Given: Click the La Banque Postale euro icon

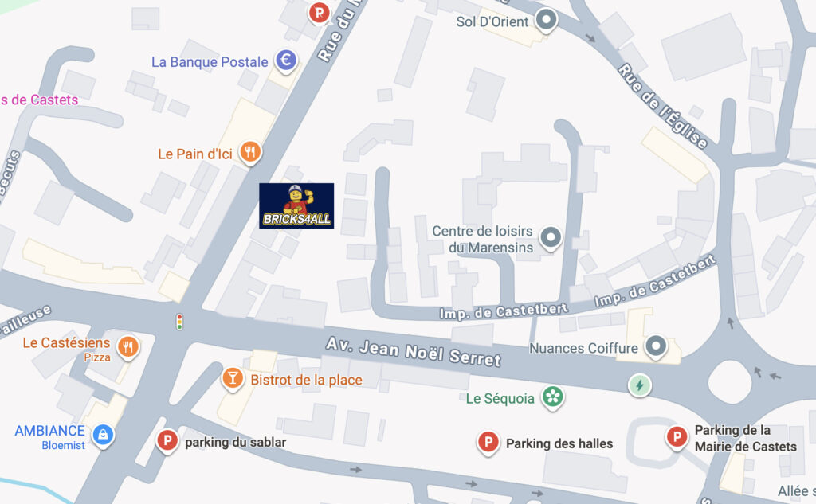Looking at the screenshot, I should pyautogui.click(x=286, y=61).
